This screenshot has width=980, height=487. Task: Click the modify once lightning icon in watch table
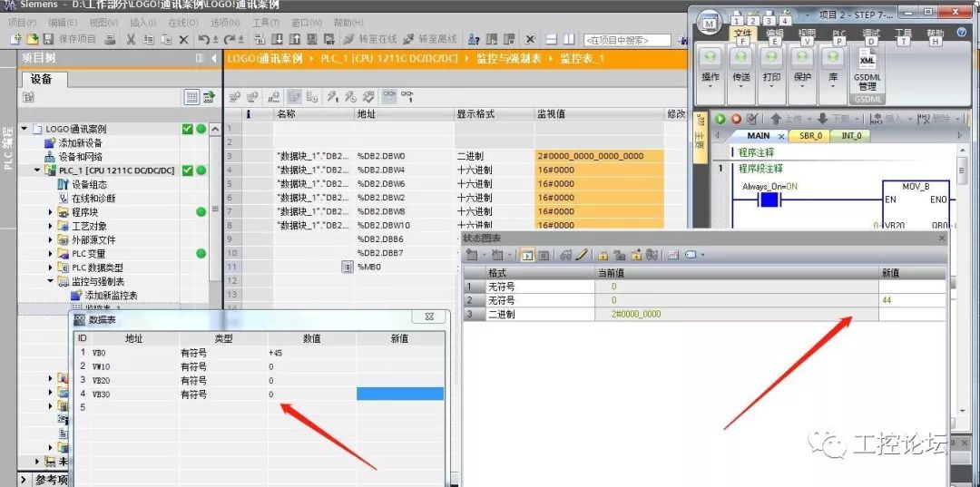pos(333,97)
